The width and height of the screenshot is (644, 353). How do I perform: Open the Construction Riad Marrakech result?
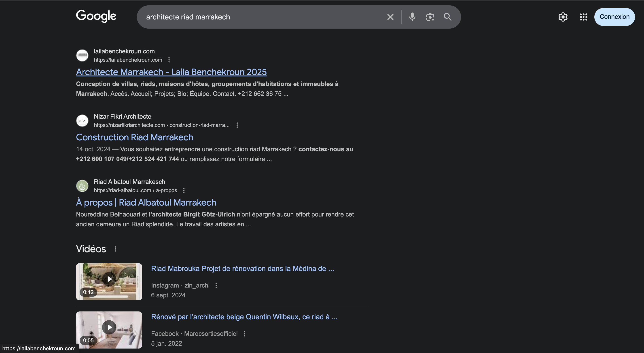(x=134, y=137)
